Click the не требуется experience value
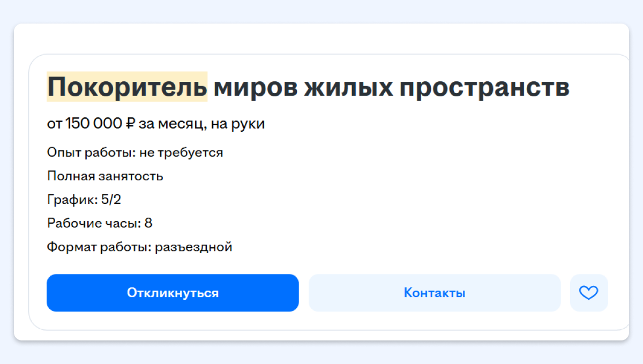643x364 pixels. tap(181, 153)
